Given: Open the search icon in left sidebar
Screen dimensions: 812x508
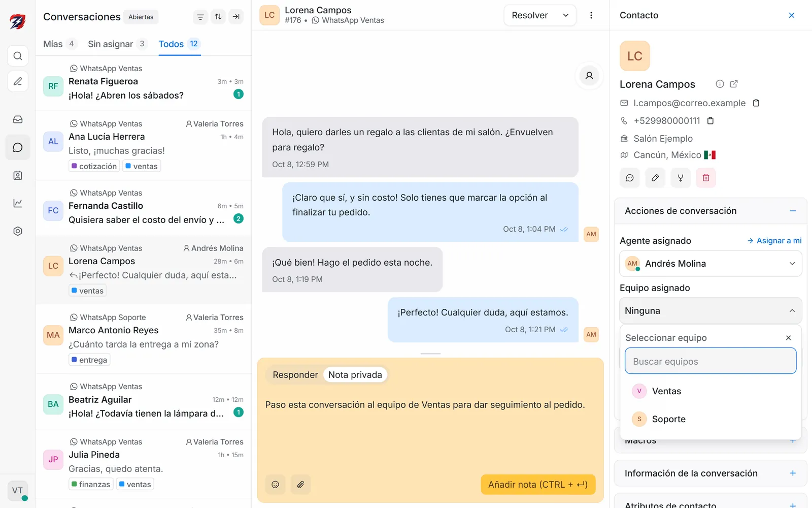Looking at the screenshot, I should pos(18,56).
